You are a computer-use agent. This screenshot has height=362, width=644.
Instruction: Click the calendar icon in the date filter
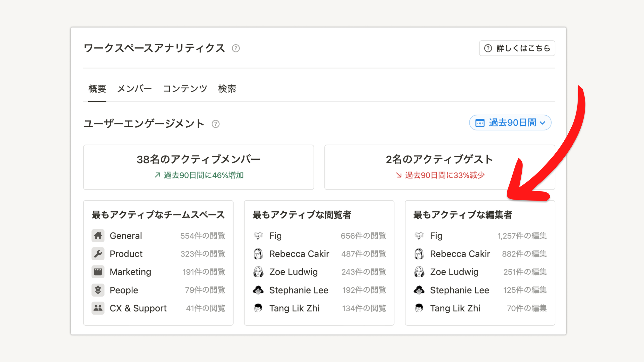coord(480,123)
